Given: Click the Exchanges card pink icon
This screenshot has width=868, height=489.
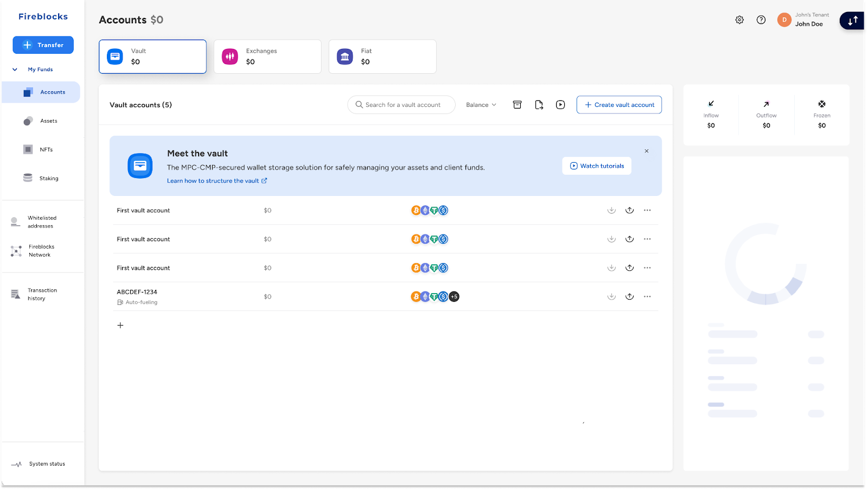Looking at the screenshot, I should pos(230,56).
